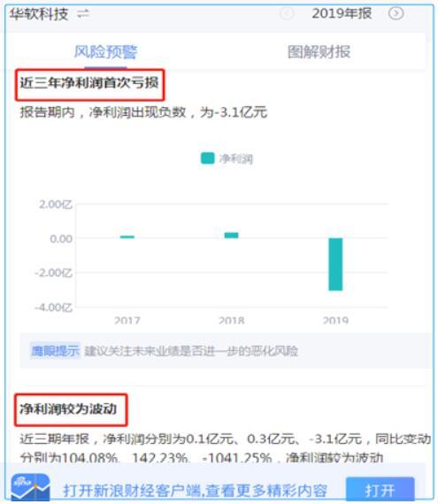Screen dimensions: 438x504
Task: Click the 2018 net profit bar
Action: click(231, 235)
